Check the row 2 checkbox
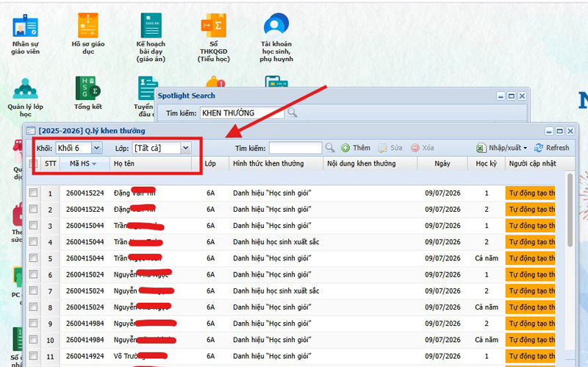Image resolution: width=588 pixels, height=367 pixels. (x=33, y=209)
